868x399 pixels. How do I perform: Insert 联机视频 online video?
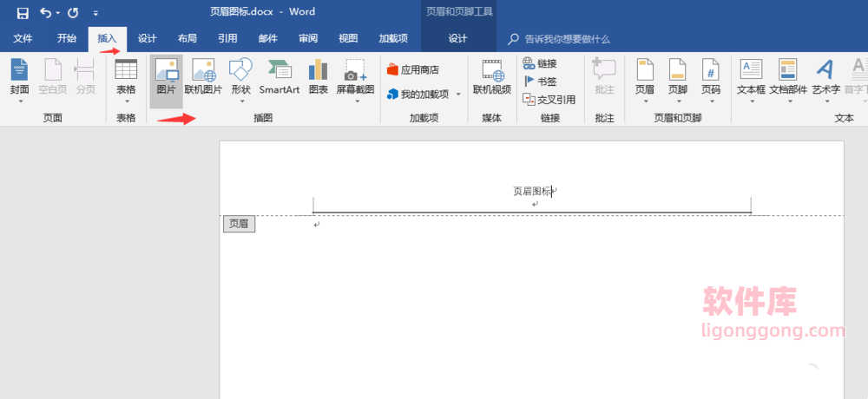coord(491,77)
